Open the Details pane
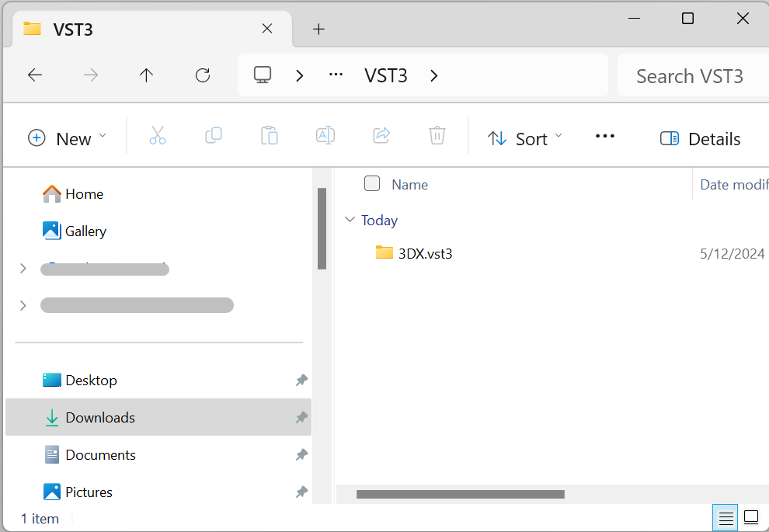The image size is (769, 532). (x=701, y=138)
